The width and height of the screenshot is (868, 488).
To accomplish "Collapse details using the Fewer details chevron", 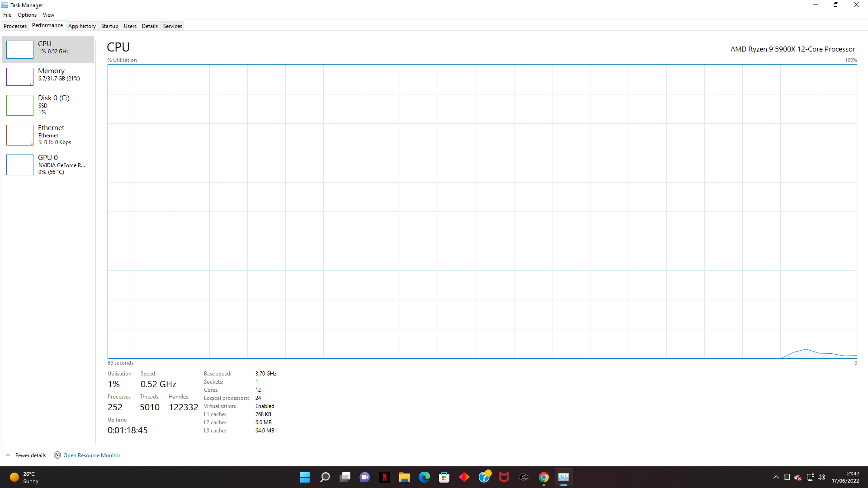I will (8, 455).
